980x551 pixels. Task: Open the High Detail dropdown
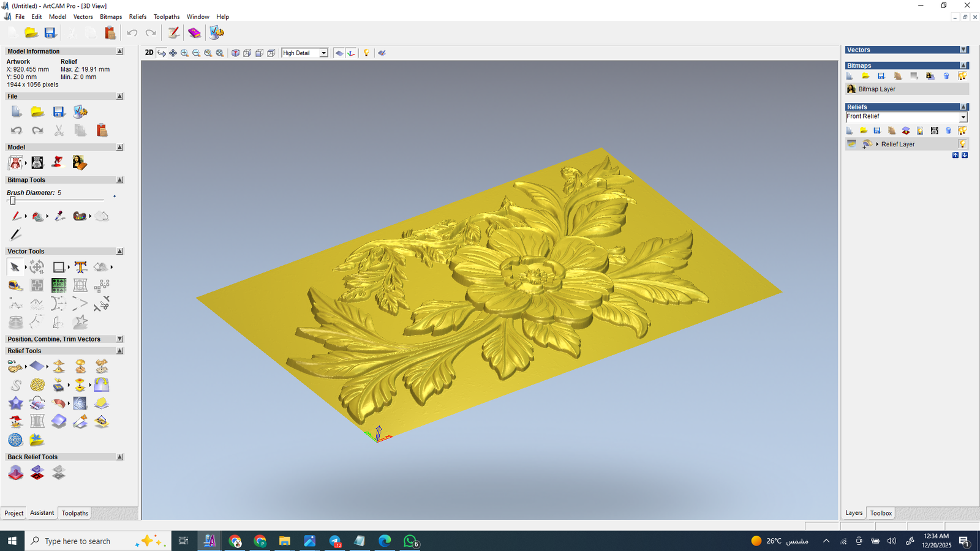(x=323, y=53)
